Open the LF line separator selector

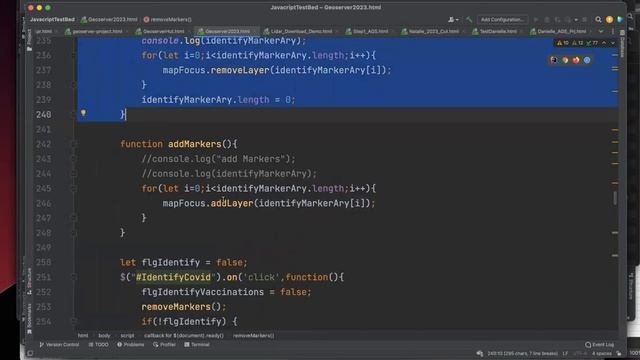[565, 353]
